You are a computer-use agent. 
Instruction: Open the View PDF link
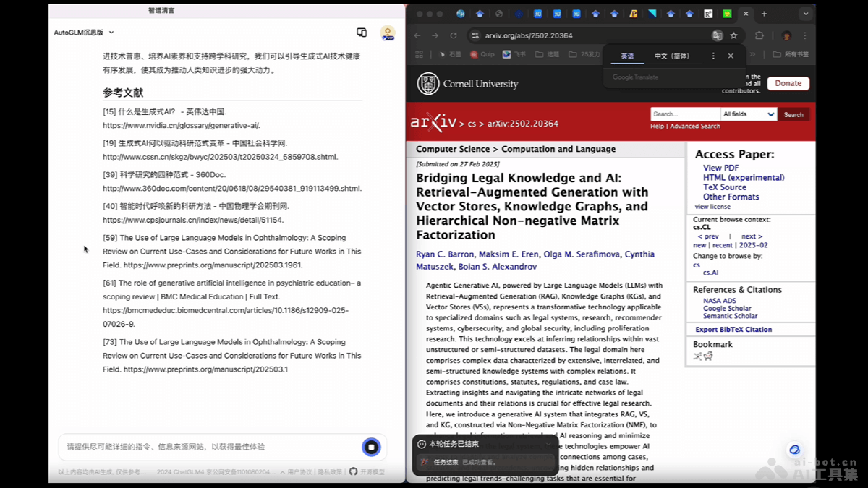coord(720,167)
